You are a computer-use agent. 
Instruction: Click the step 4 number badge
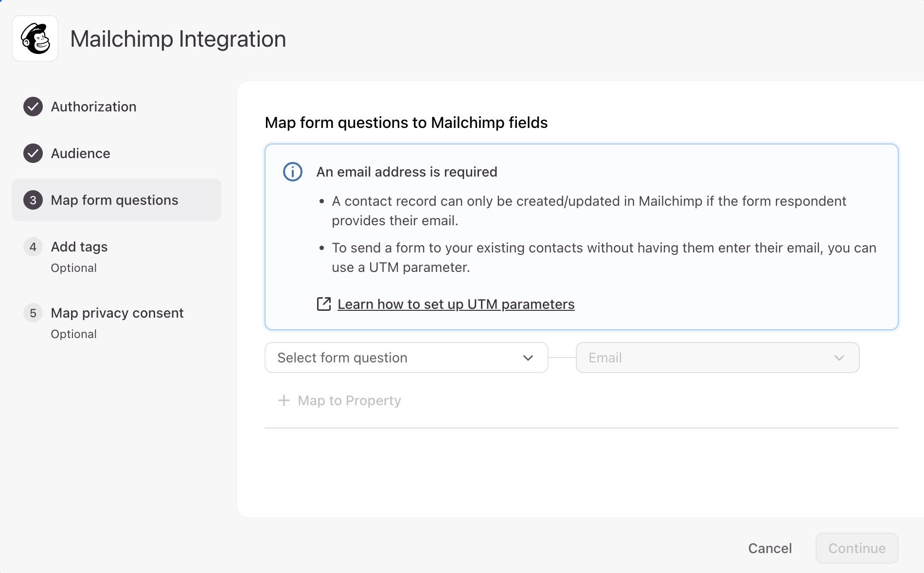(33, 247)
